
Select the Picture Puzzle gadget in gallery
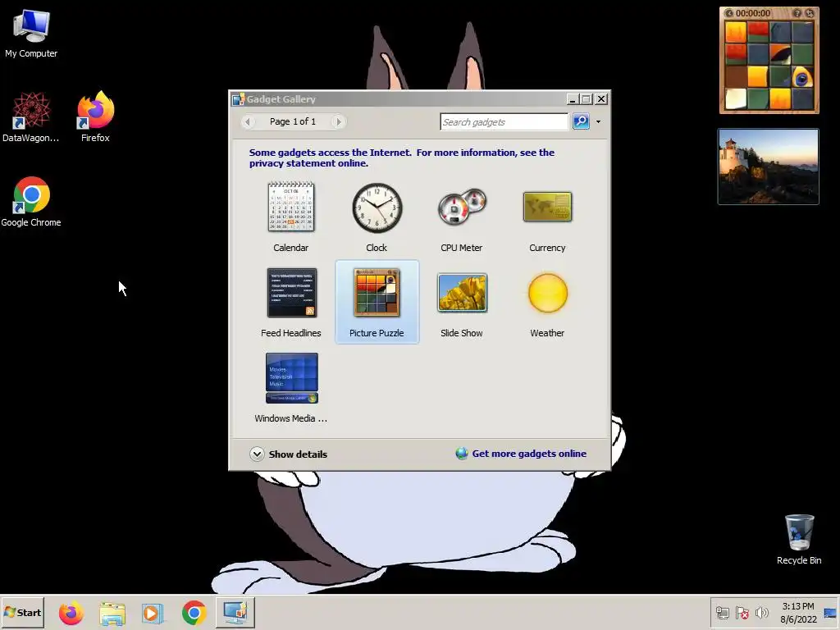tap(377, 302)
